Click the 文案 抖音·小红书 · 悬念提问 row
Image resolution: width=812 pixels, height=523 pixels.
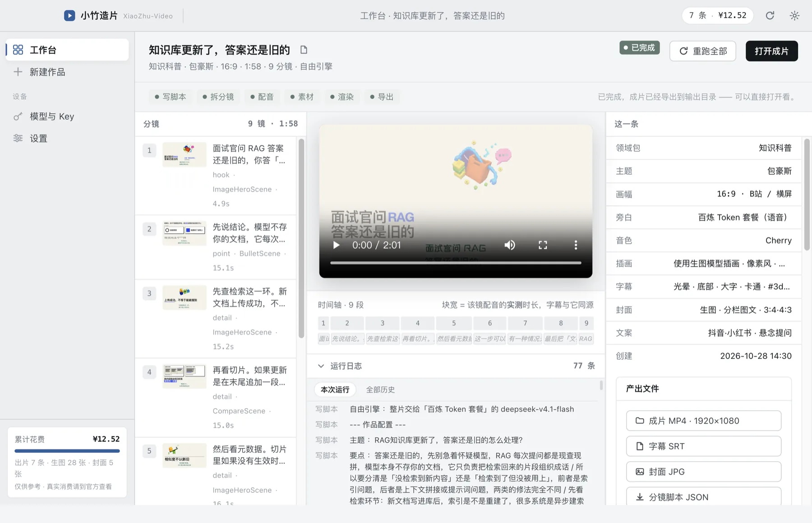(x=703, y=333)
